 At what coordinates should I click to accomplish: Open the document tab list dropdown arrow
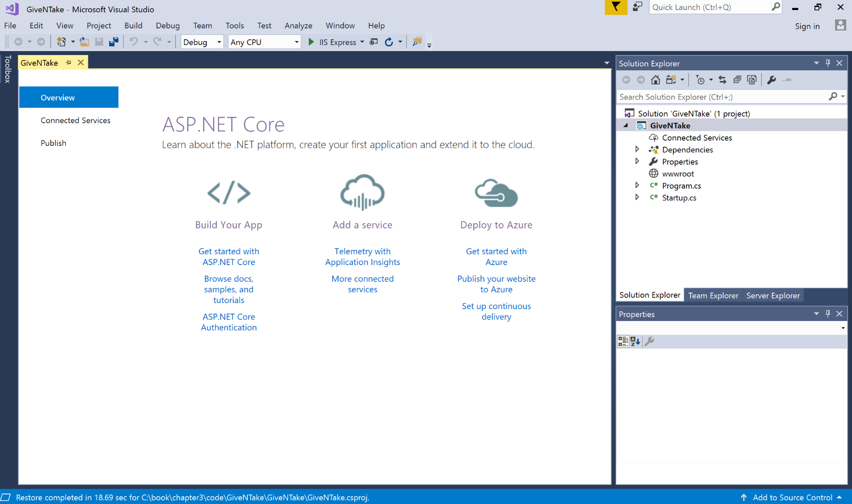(x=606, y=63)
